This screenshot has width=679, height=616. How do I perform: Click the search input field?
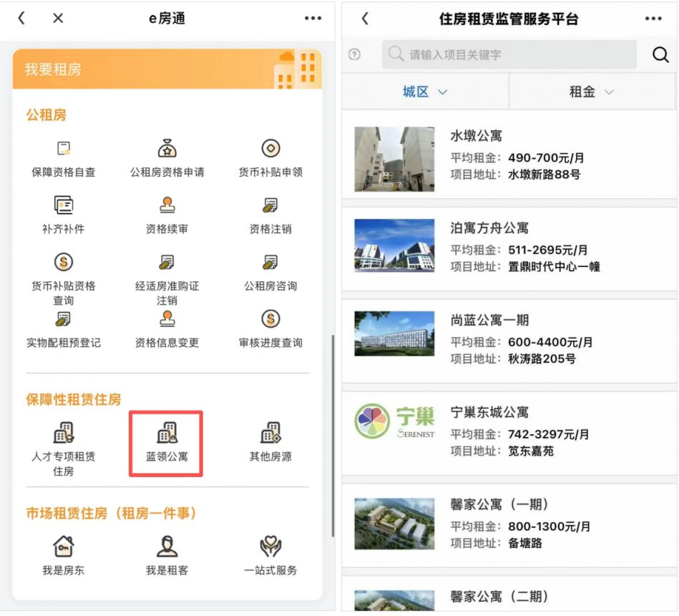tap(508, 54)
